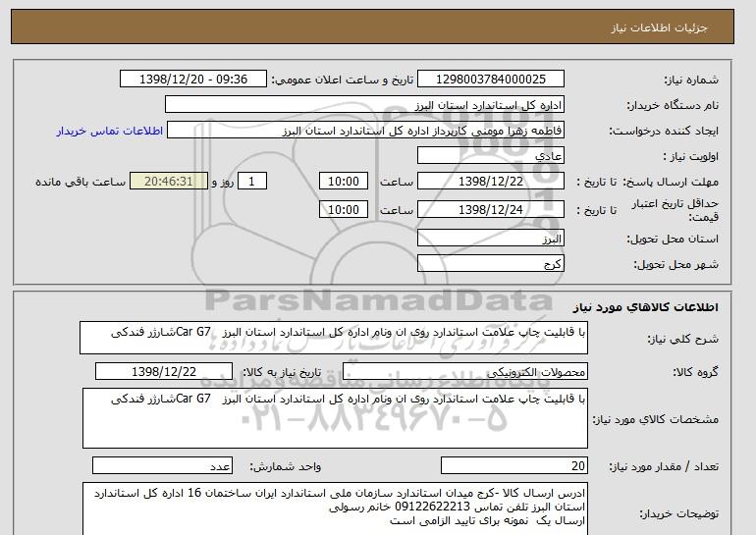Screen dimensions: 756x535
Task: Click the ساعت باقی مانده text
Action: 81,182
